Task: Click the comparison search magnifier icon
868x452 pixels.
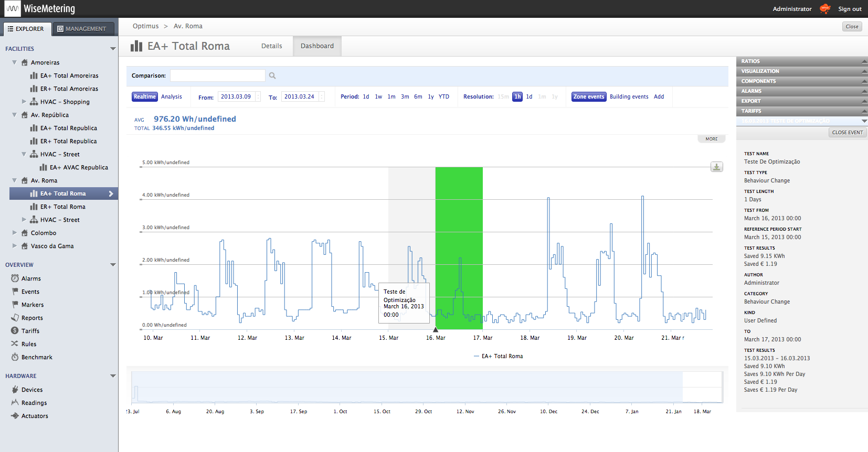Action: coord(272,76)
